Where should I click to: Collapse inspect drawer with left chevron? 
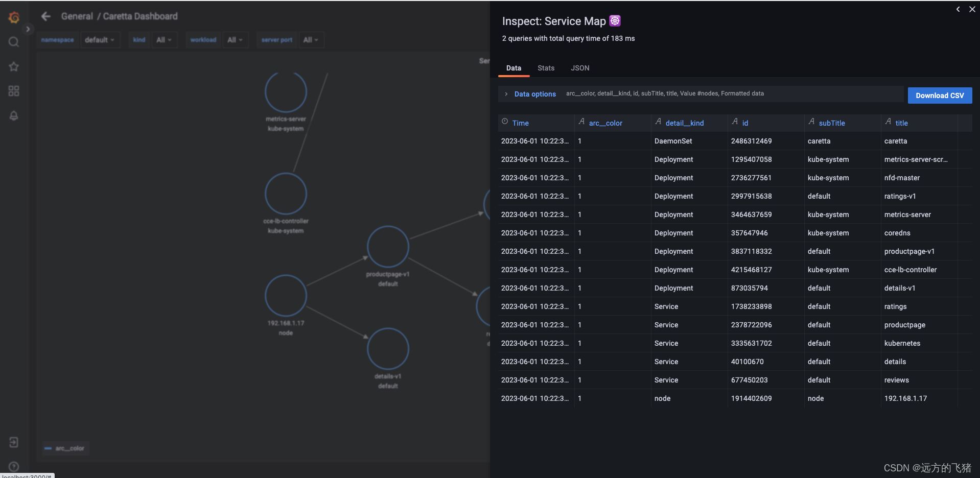click(958, 9)
